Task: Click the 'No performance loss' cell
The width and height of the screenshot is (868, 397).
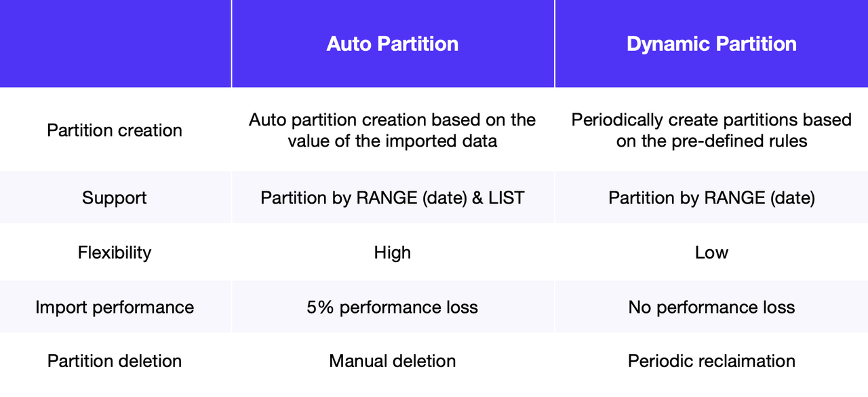Action: [711, 307]
